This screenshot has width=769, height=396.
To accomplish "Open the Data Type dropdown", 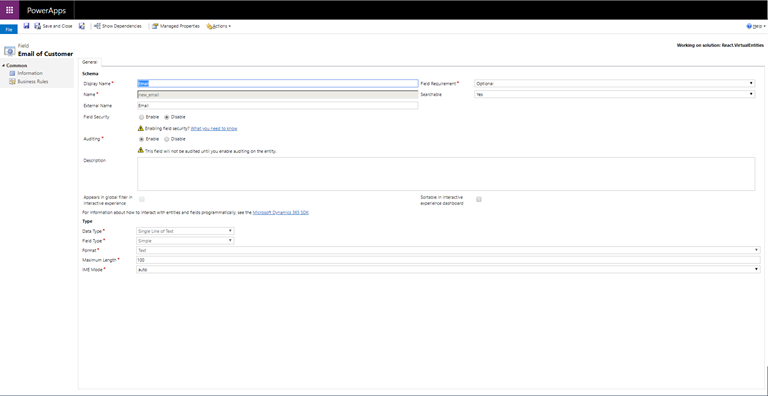I will pos(185,231).
